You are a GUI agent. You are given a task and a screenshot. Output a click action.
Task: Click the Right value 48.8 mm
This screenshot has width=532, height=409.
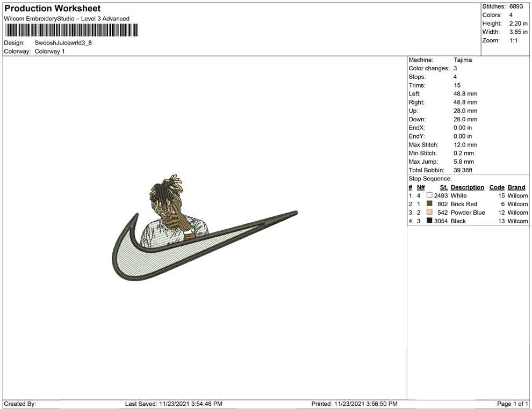pyautogui.click(x=465, y=102)
